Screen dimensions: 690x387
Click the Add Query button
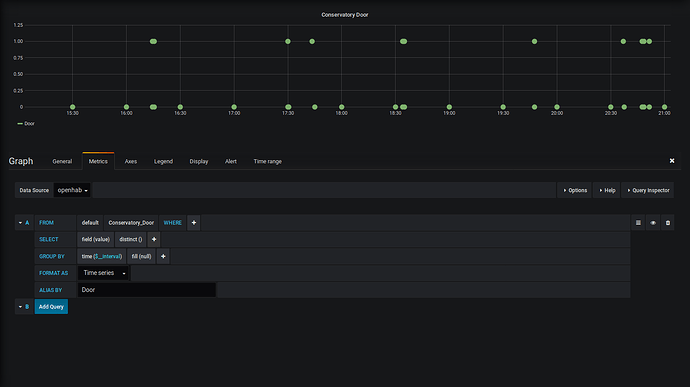tap(51, 307)
